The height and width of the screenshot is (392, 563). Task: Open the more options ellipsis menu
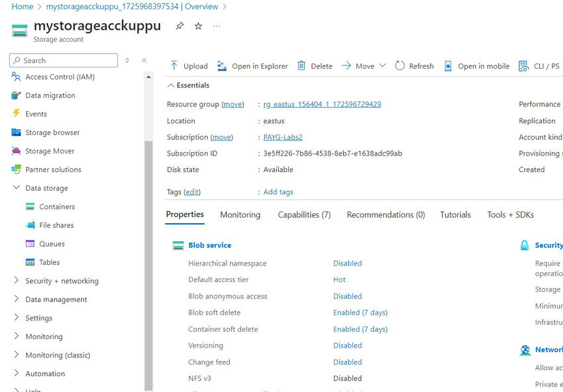pyautogui.click(x=217, y=26)
